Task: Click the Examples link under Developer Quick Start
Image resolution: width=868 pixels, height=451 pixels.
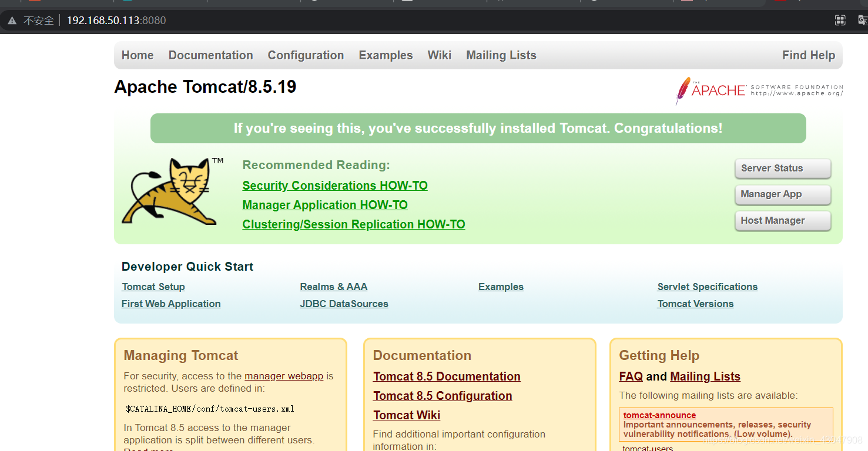Action: (x=501, y=287)
